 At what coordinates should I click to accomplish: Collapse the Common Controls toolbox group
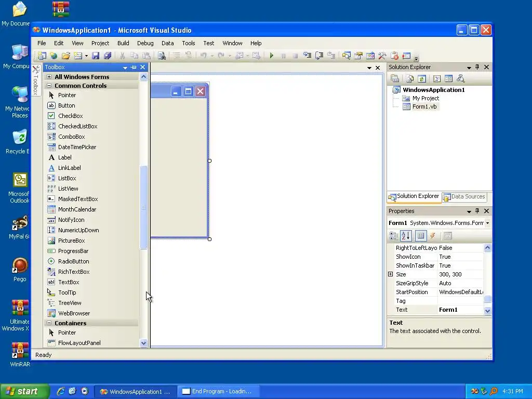click(x=49, y=86)
